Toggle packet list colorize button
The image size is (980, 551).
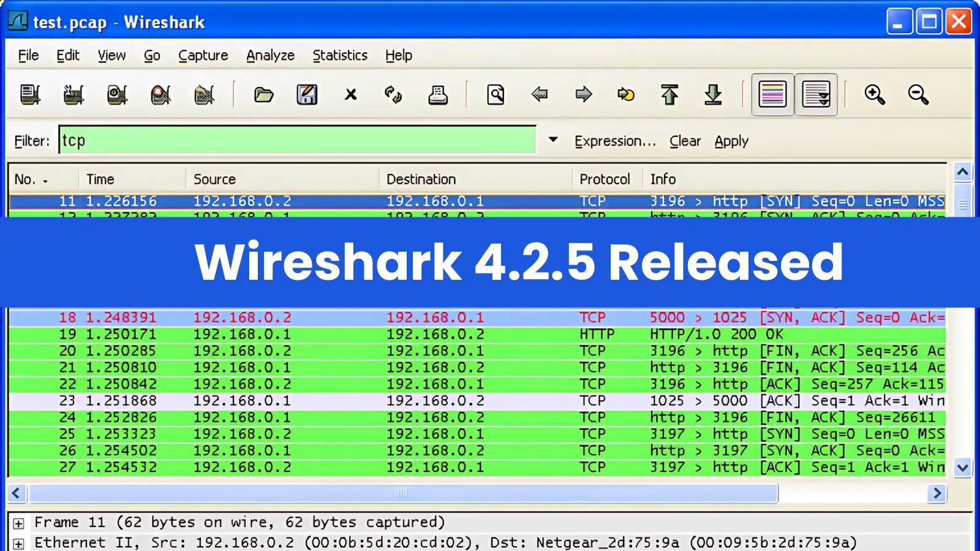click(772, 95)
